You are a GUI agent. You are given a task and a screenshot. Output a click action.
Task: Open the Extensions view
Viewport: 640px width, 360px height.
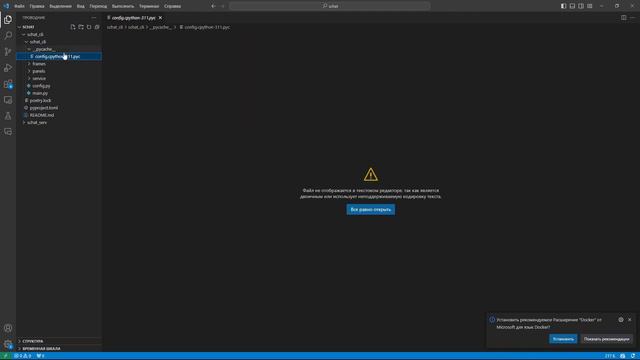click(8, 84)
